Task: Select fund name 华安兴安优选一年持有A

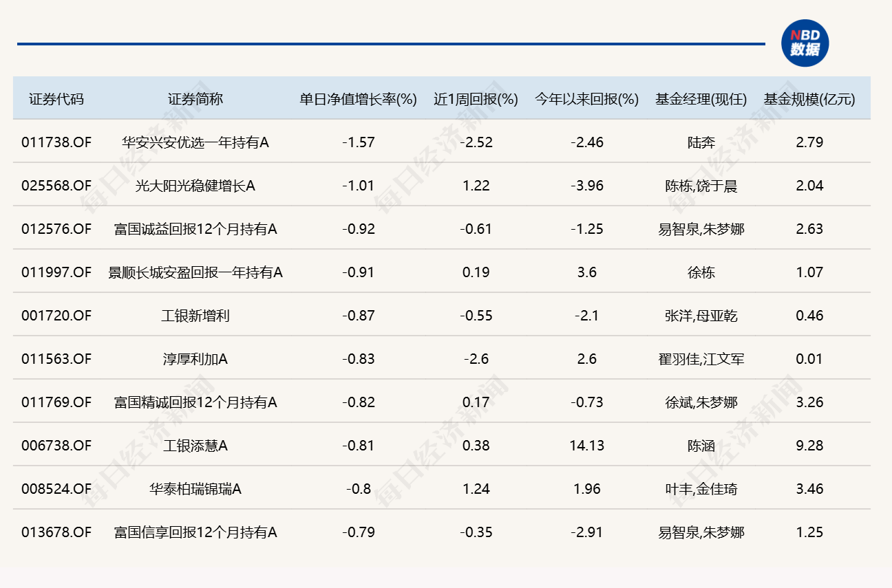Action: pos(195,142)
